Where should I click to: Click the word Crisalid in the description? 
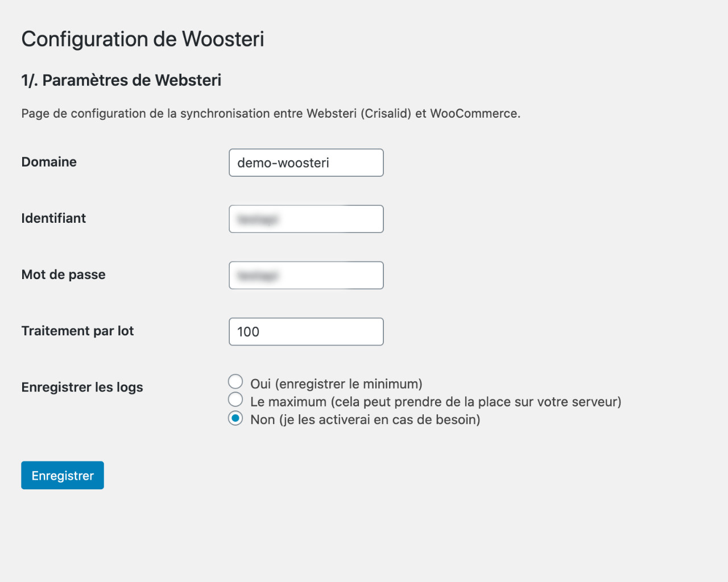387,113
